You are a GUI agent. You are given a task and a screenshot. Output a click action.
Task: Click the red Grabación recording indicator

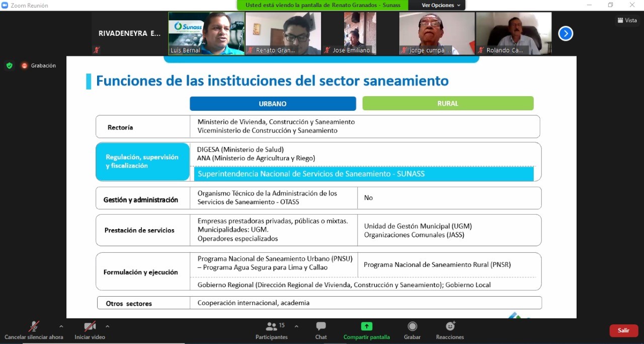point(38,65)
